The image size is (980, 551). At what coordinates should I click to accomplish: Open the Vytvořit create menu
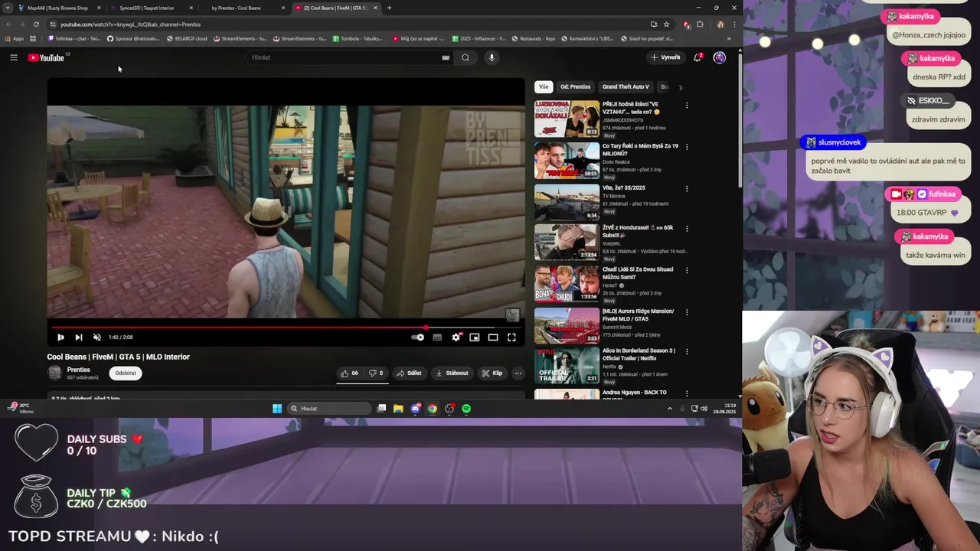[665, 57]
